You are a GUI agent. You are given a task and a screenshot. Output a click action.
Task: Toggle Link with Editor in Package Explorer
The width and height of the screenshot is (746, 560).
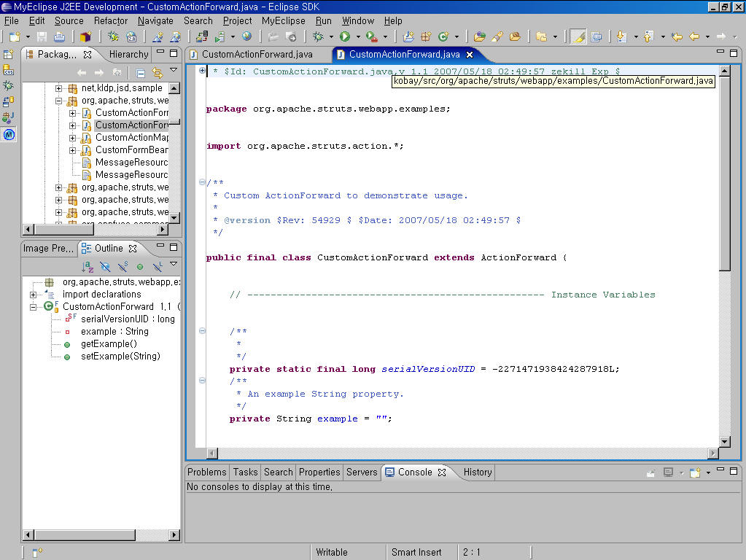157,72
